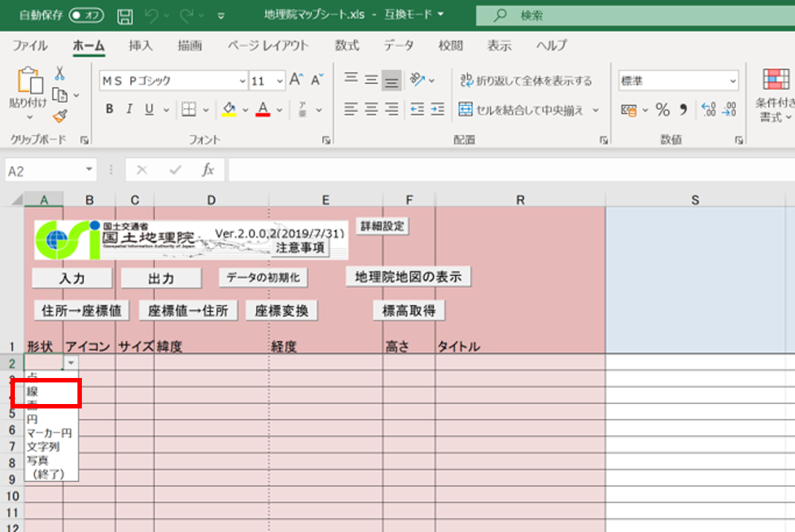
Task: Select 線 in the dropdown list
Action: pyautogui.click(x=51, y=391)
